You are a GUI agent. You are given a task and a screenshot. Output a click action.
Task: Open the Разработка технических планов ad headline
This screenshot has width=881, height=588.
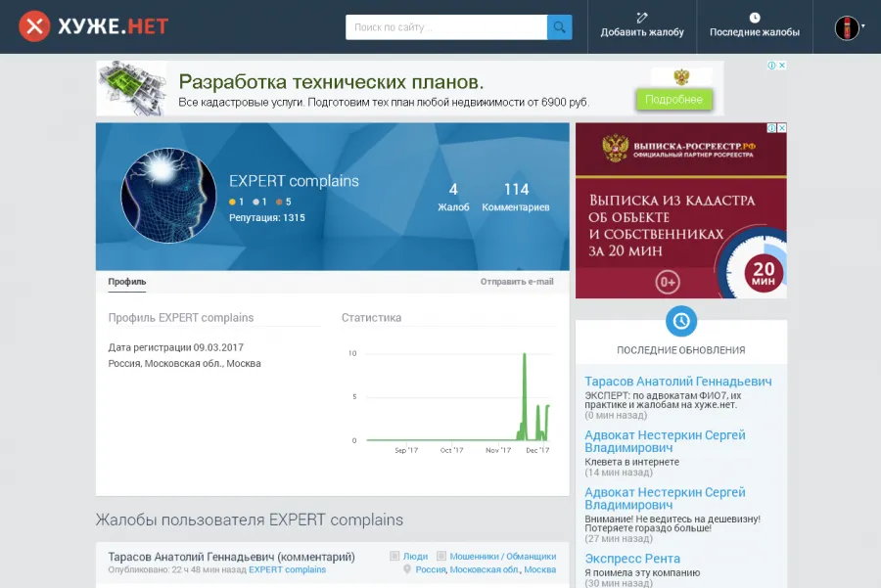[331, 82]
